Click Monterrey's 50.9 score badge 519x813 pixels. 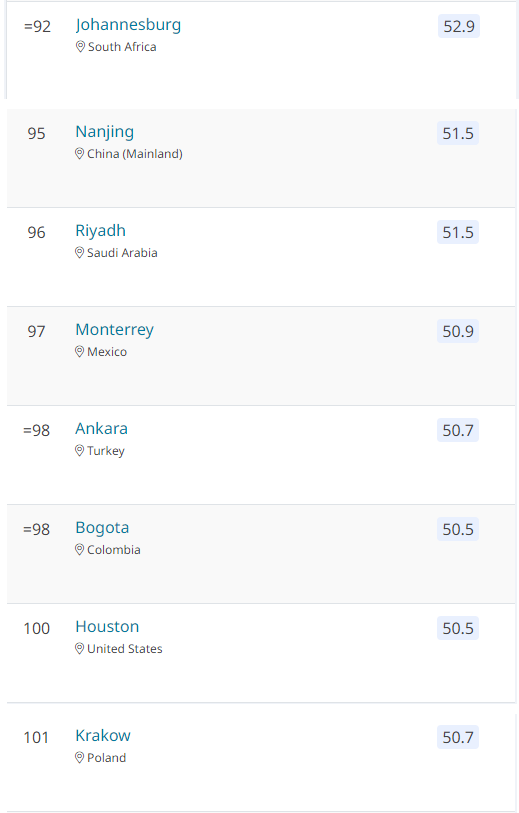point(458,331)
